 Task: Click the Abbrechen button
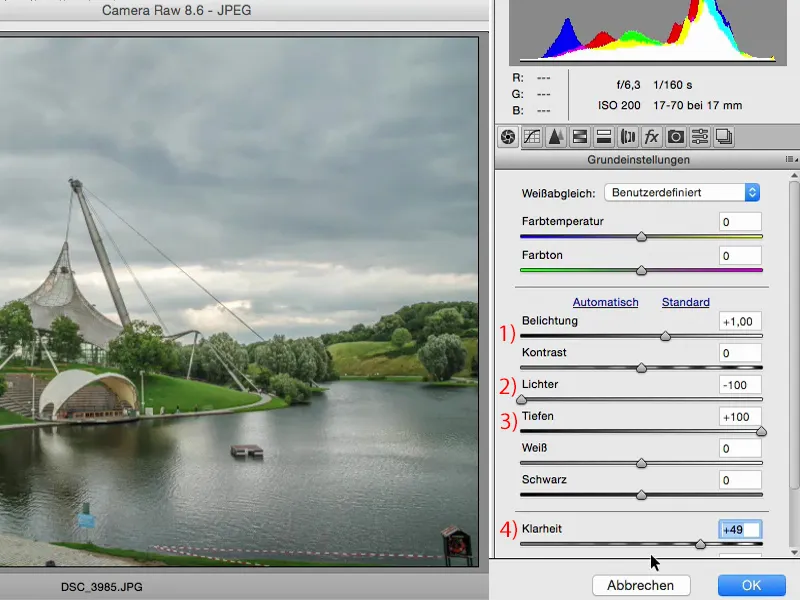coord(641,585)
